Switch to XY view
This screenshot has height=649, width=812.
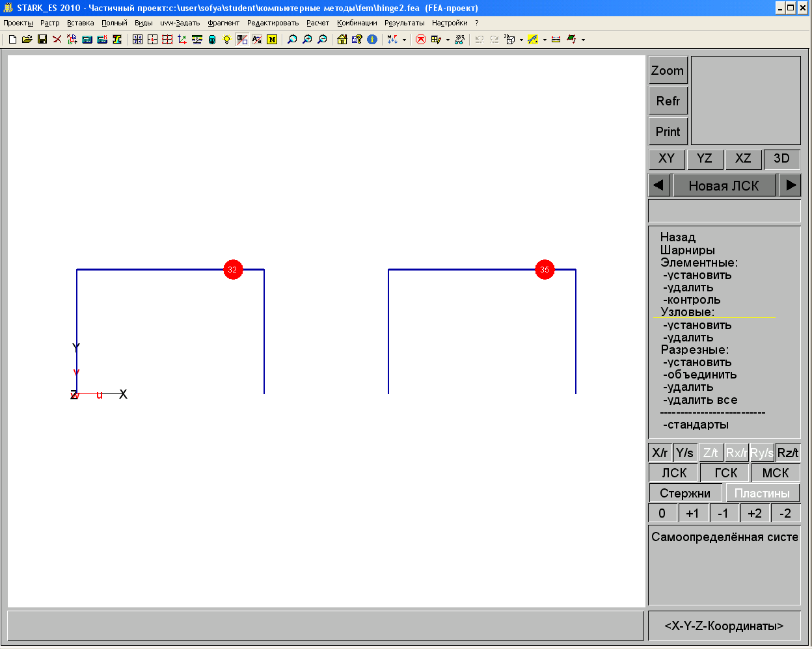click(666, 159)
